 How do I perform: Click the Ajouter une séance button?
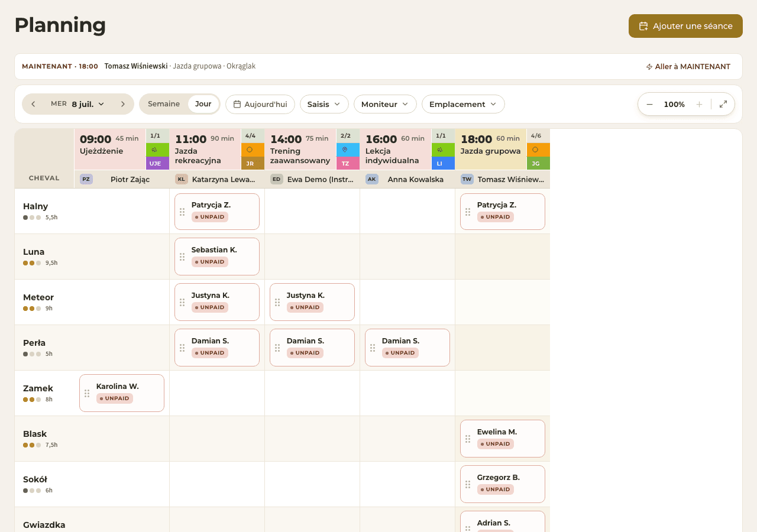(685, 26)
